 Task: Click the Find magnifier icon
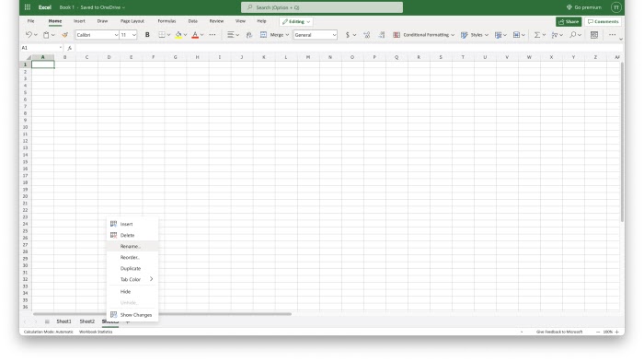[573, 35]
